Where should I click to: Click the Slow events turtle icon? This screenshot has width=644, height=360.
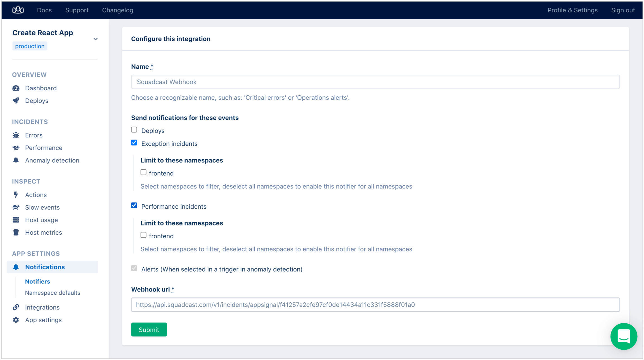coord(16,207)
